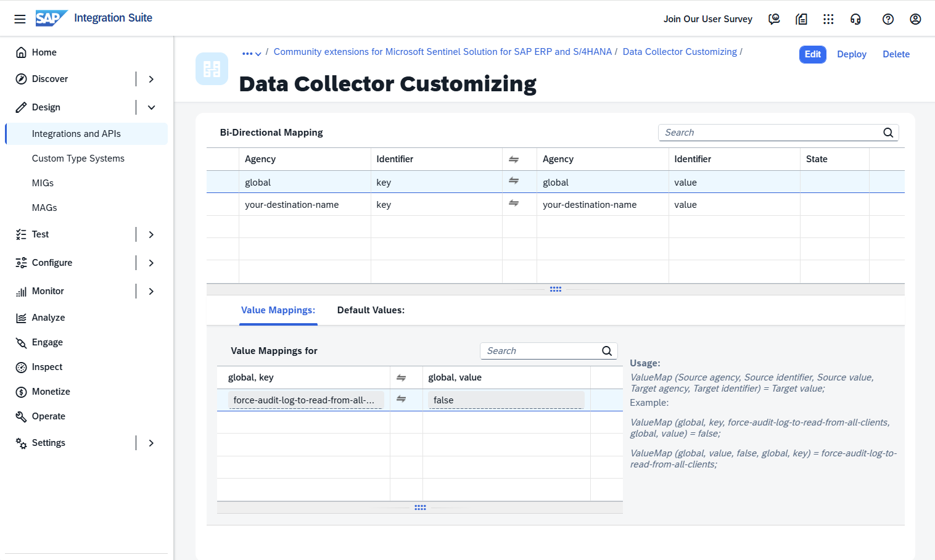This screenshot has width=935, height=560.
Task: Open the support headset icon
Action: [x=855, y=19]
